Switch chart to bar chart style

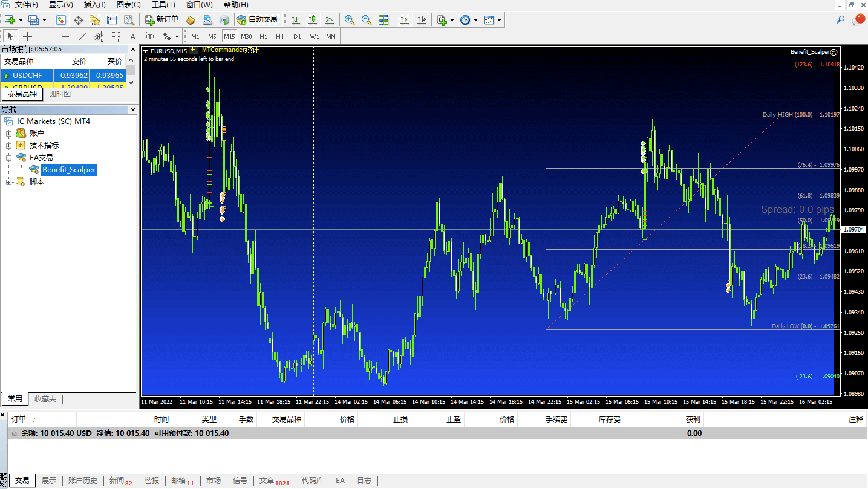pyautogui.click(x=295, y=19)
